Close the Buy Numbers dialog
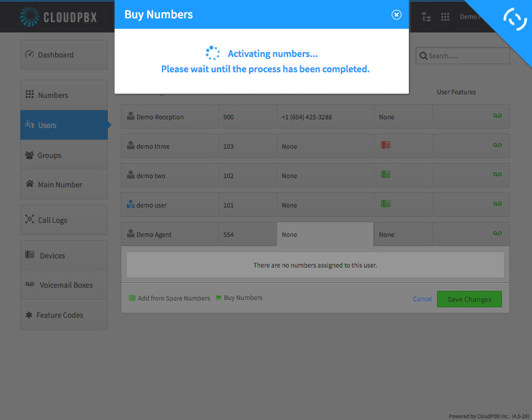This screenshot has width=532, height=420. pos(397,15)
